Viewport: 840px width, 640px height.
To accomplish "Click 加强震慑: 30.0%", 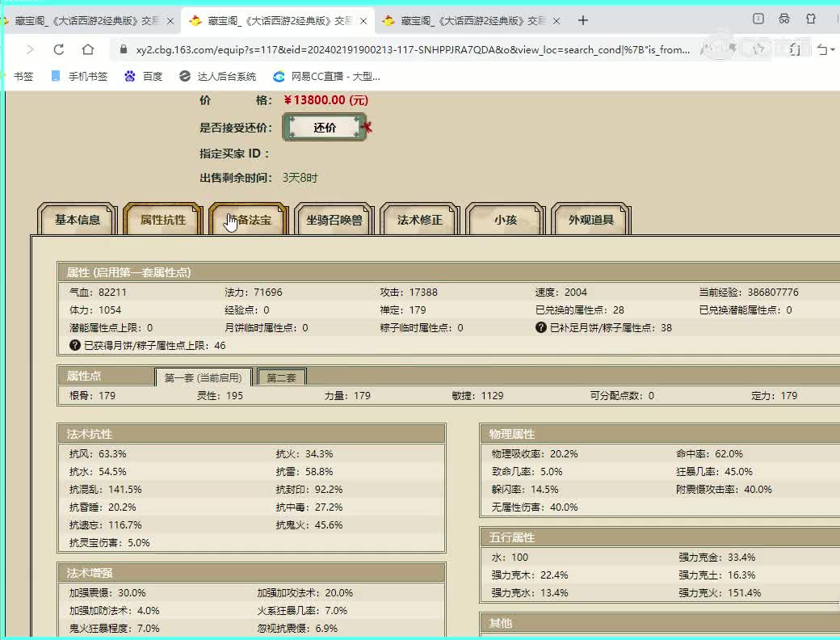I will pyautogui.click(x=107, y=593).
